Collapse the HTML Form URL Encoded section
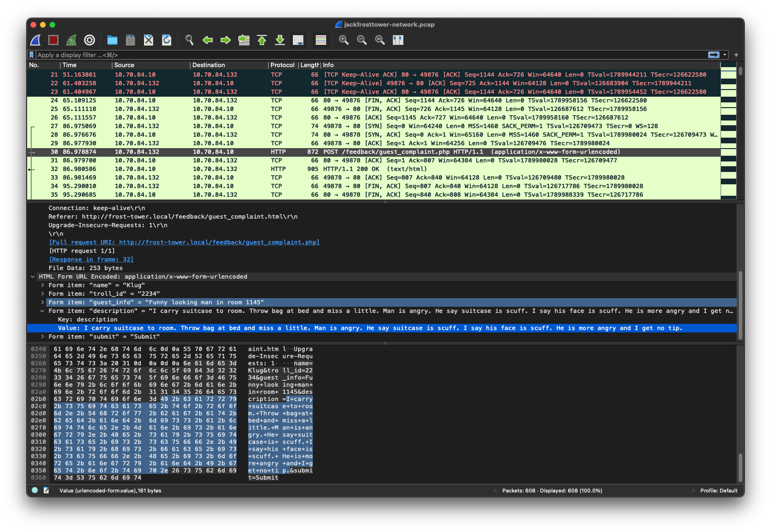 click(33, 277)
